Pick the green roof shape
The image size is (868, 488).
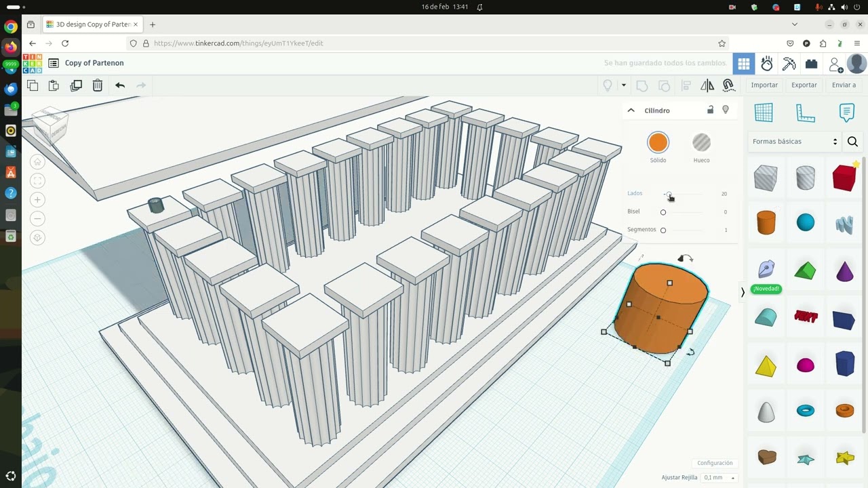pyautogui.click(x=805, y=270)
